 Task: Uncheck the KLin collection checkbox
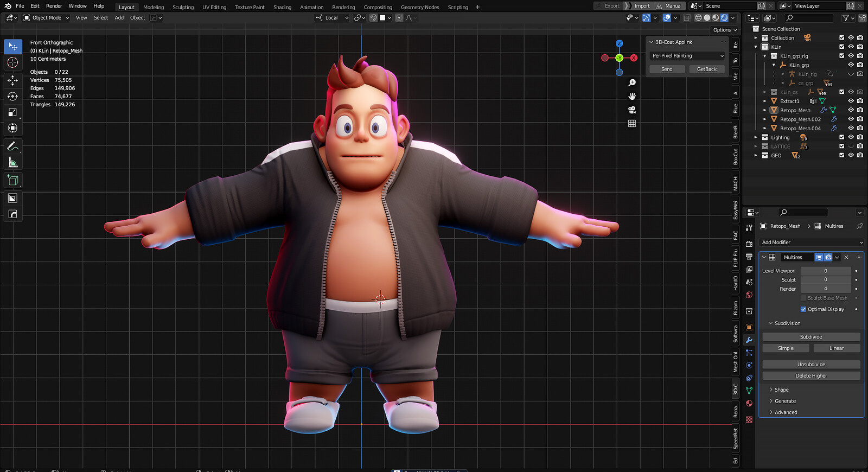coord(841,47)
